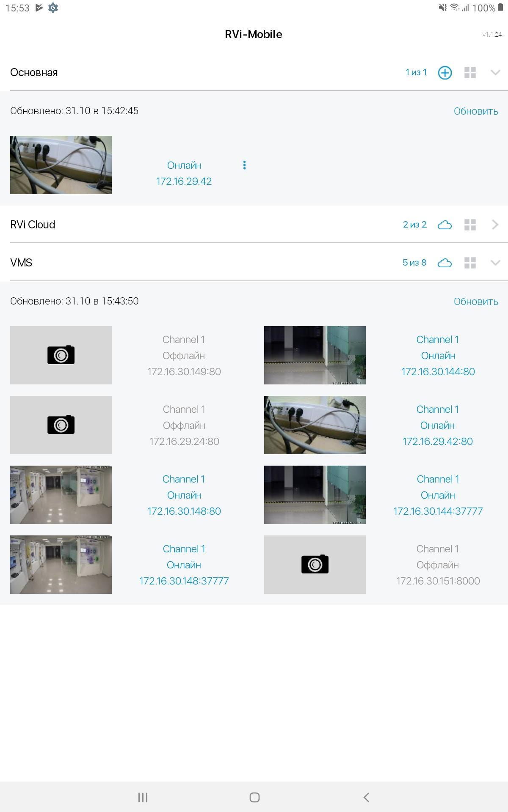The height and width of the screenshot is (812, 508).
Task: Tap the cloud icon in VMS row
Action: [x=444, y=263]
